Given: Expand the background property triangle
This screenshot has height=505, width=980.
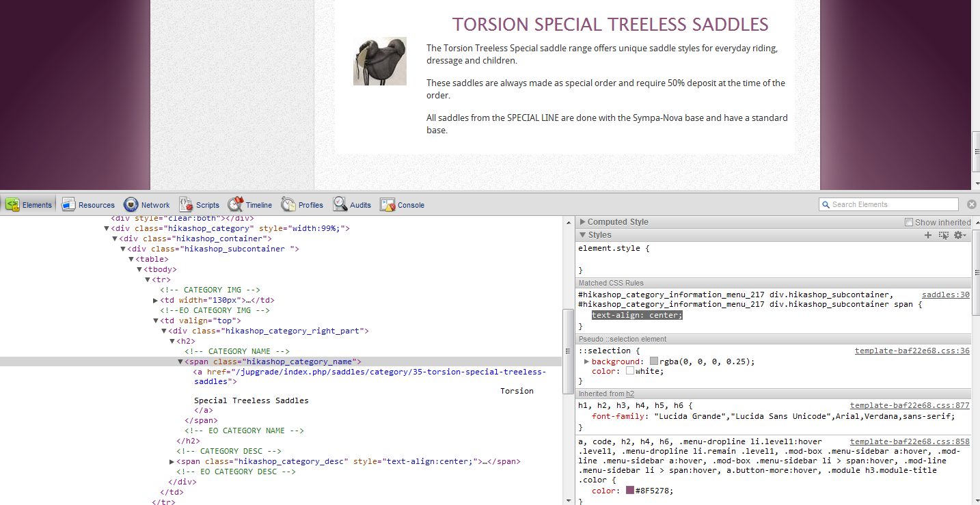Looking at the screenshot, I should (x=586, y=361).
